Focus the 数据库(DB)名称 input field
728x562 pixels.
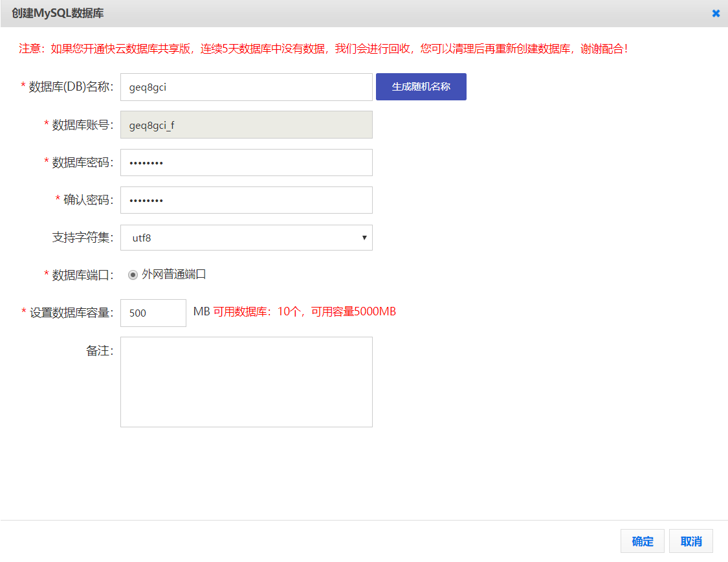click(x=246, y=87)
